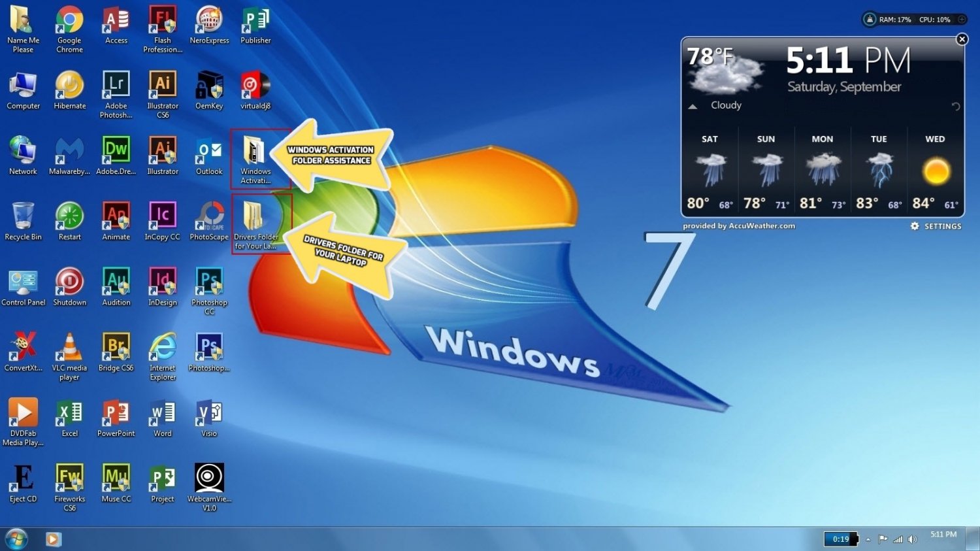Open Google Chrome
980x551 pixels.
click(x=69, y=20)
